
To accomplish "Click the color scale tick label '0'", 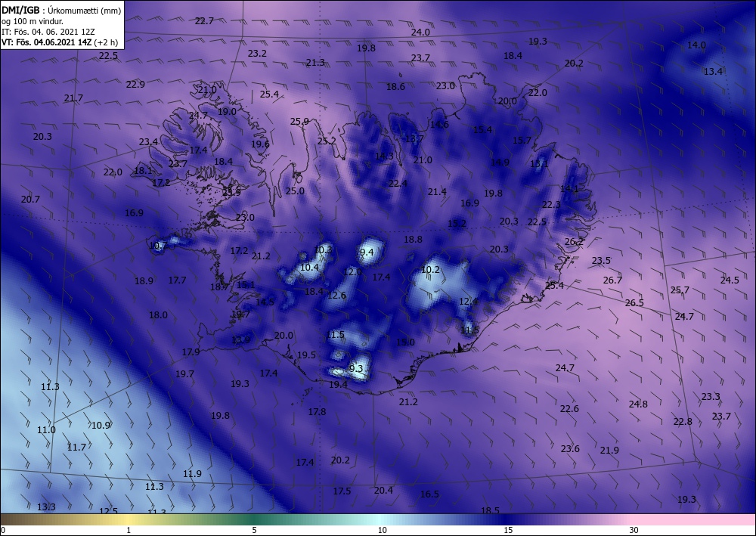I will [3, 530].
